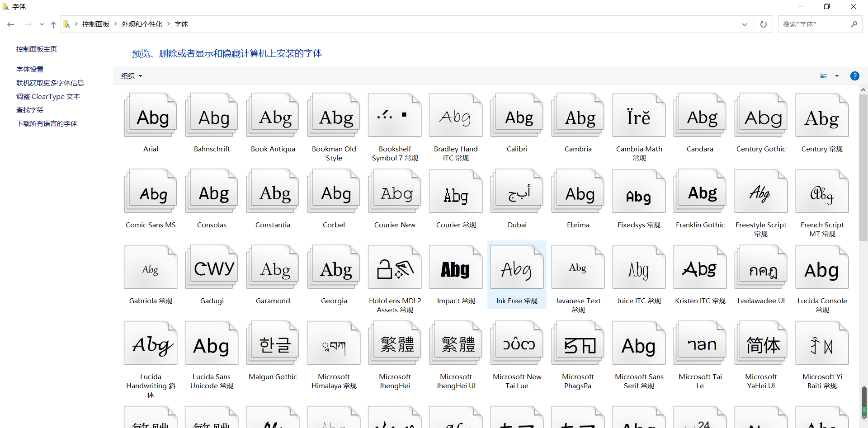Select the Malgun Gothic font icon
This screenshot has width=868, height=428.
point(273,343)
